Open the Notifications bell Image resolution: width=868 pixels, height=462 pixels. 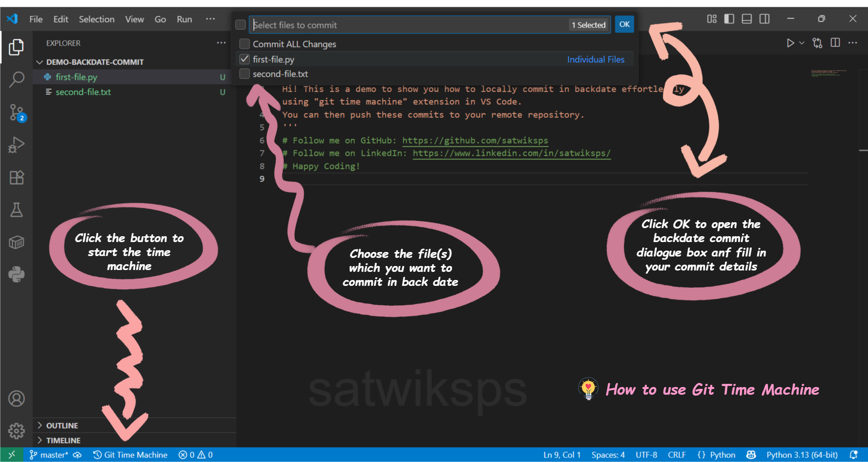(x=854, y=455)
